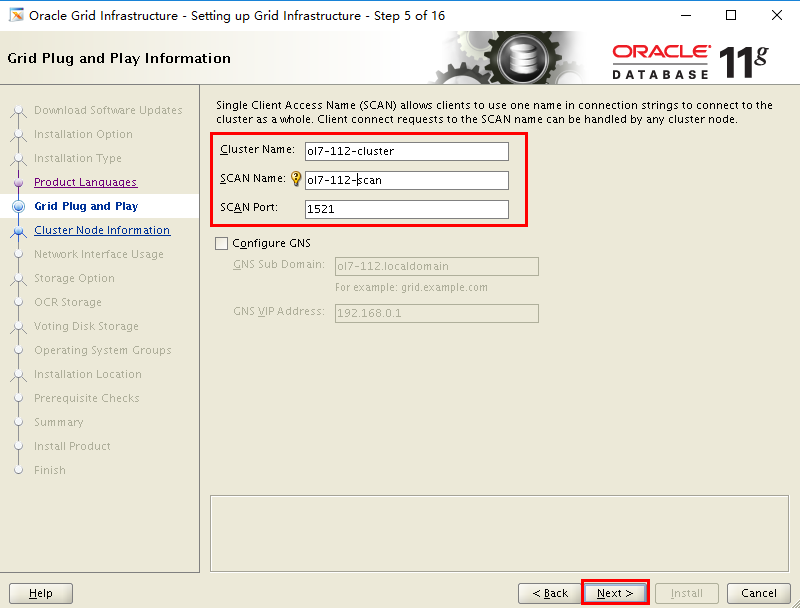The width and height of the screenshot is (800, 608).
Task: Click the GNS Sub Domain field
Action: pyautogui.click(x=437, y=266)
